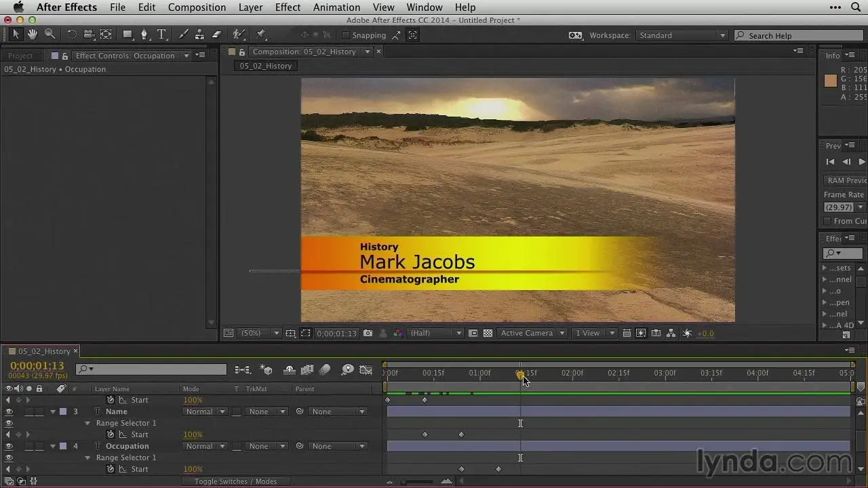Hide the Name layer with eye icon
868x488 pixels.
pos(9,411)
